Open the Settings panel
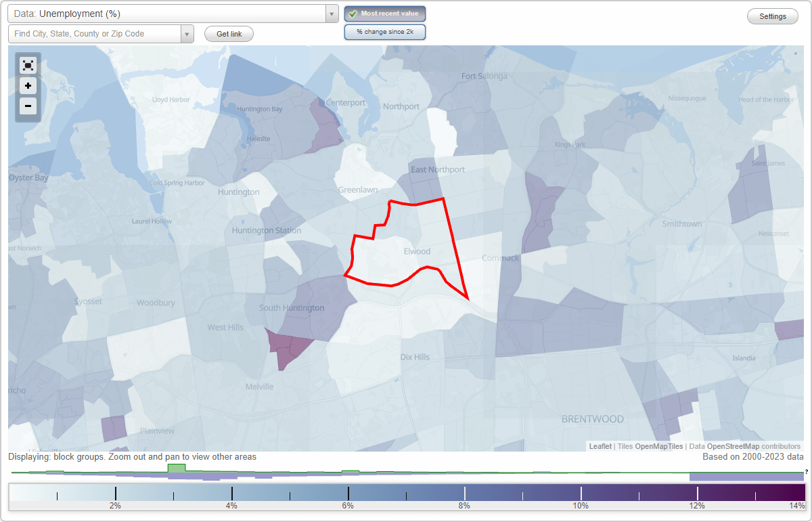 coord(772,16)
